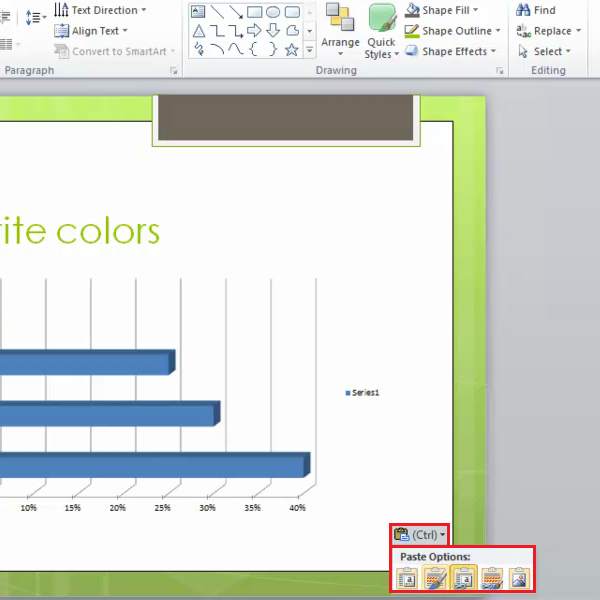The image size is (600, 600).
Task: Open the Line Spacing menu
Action: [x=36, y=17]
